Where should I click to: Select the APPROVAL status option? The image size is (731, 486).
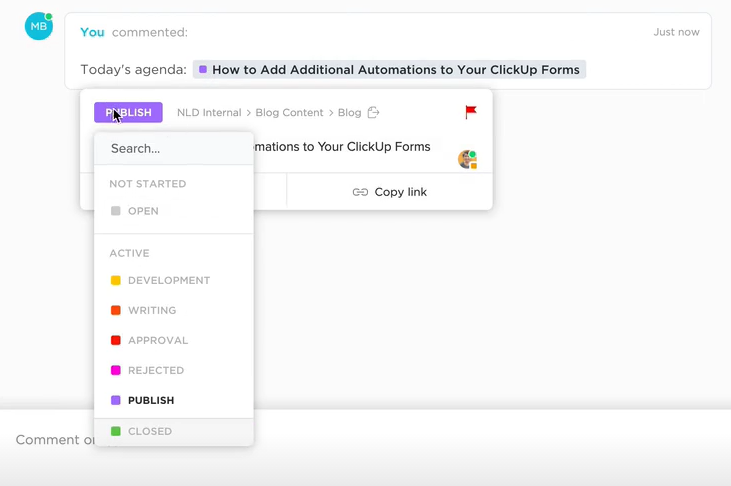[174, 340]
